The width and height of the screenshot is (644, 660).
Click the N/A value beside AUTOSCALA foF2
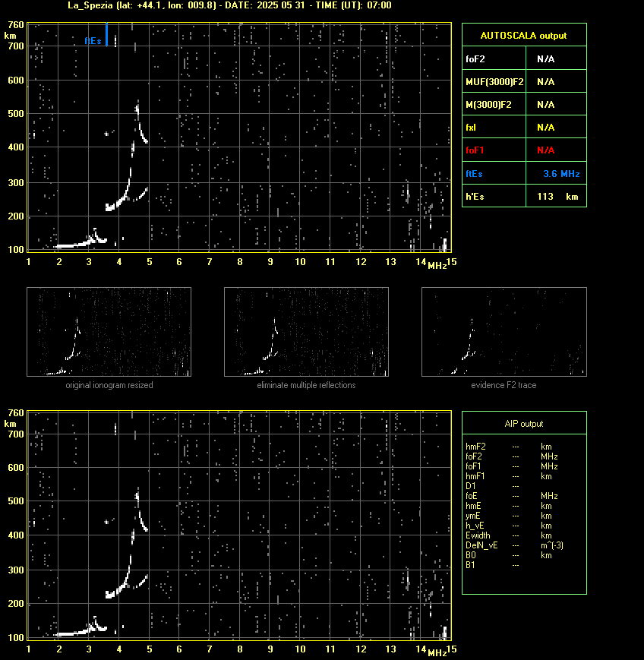545,59
